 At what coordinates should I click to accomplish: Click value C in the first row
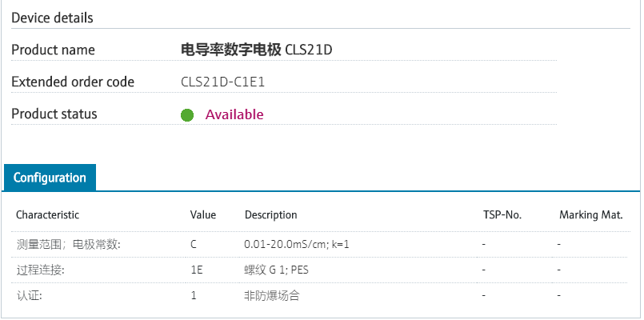(194, 243)
